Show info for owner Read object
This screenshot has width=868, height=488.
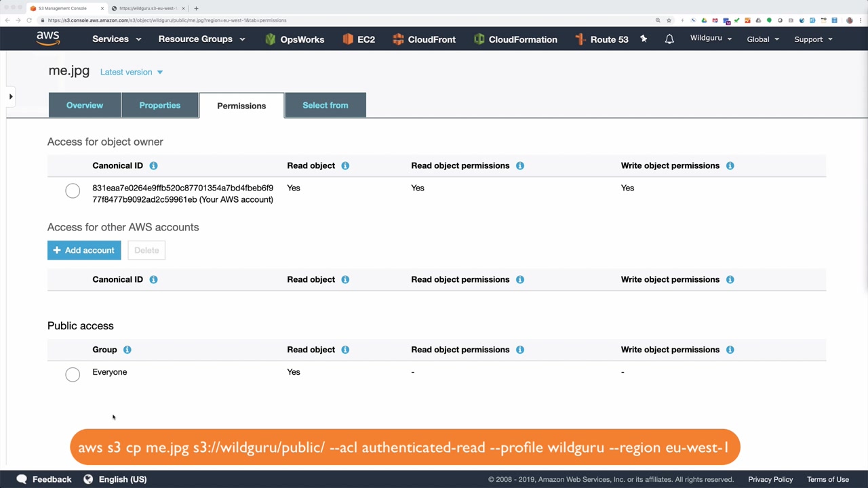(345, 165)
